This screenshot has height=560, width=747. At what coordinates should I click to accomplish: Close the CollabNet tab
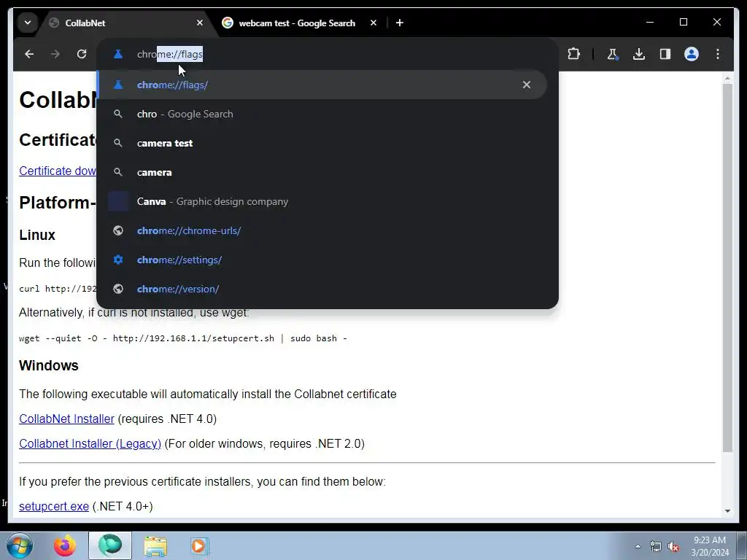tap(200, 23)
